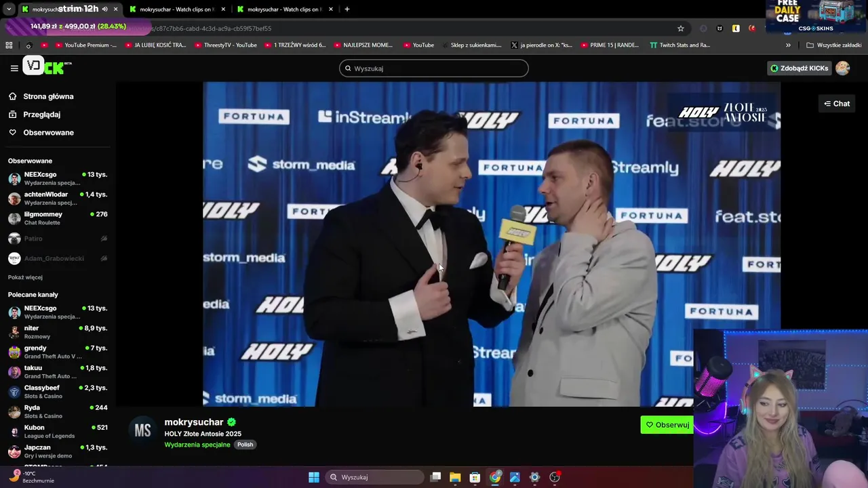Open the Chat panel button
The width and height of the screenshot is (868, 488).
pyautogui.click(x=837, y=104)
